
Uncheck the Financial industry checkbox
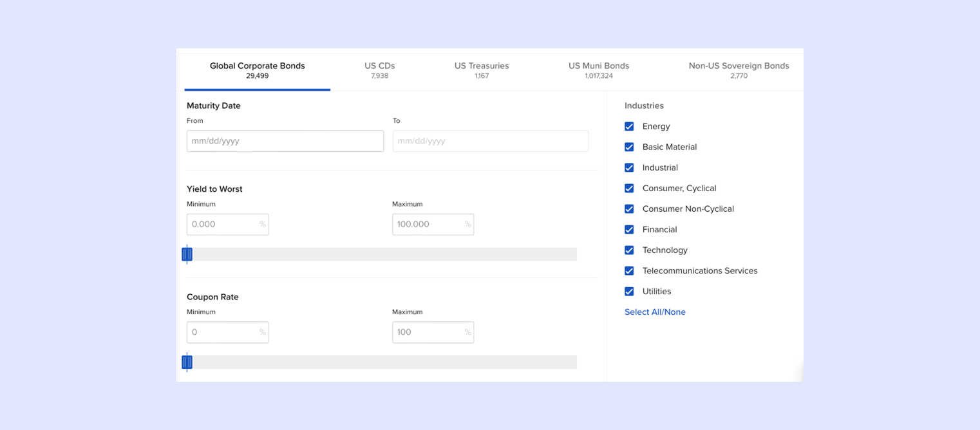click(x=629, y=230)
